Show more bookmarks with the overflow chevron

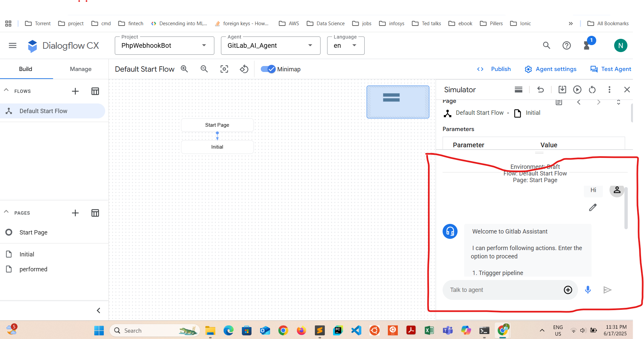click(x=571, y=24)
